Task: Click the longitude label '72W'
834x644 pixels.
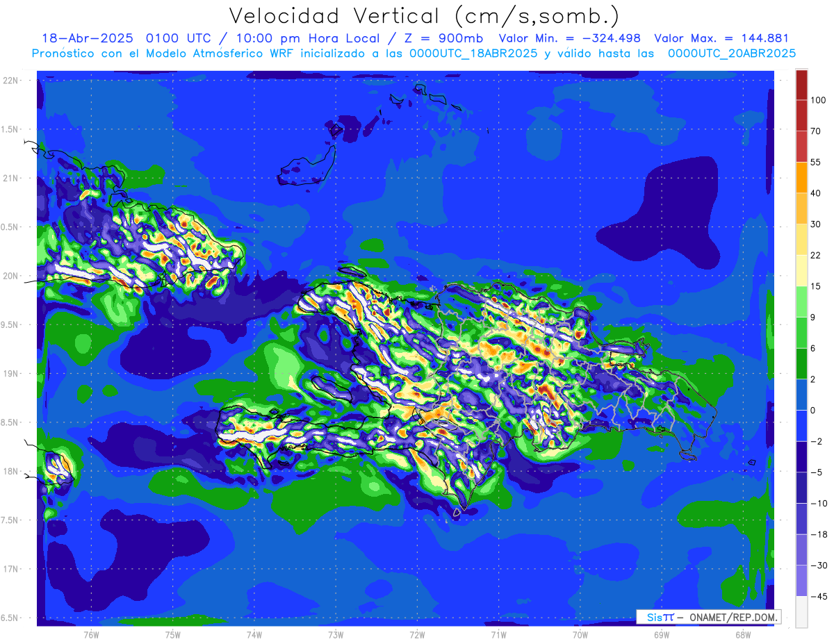Action: [417, 634]
